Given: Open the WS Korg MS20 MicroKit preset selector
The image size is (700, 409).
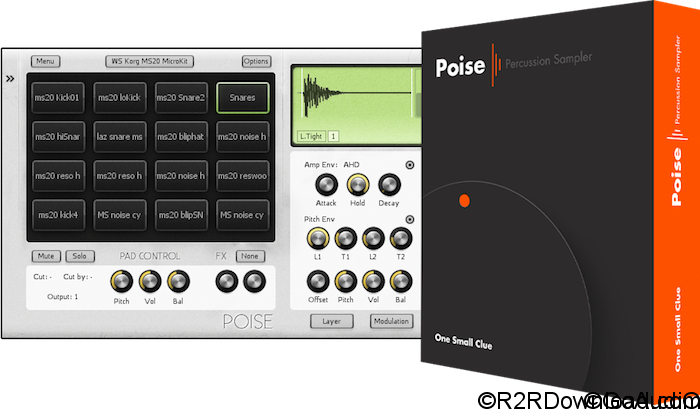Looking at the screenshot, I should click(150, 61).
